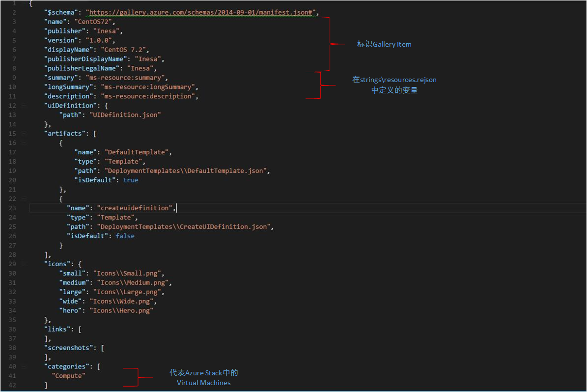The image size is (587, 392).
Task: Click the "UIDefinition.json" path value
Action: [125, 115]
